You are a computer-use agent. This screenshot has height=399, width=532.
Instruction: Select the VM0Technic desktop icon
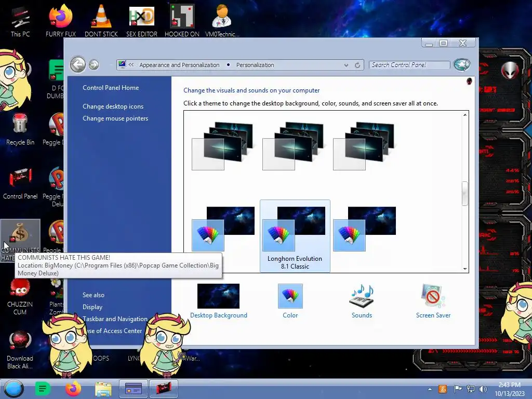[222, 21]
